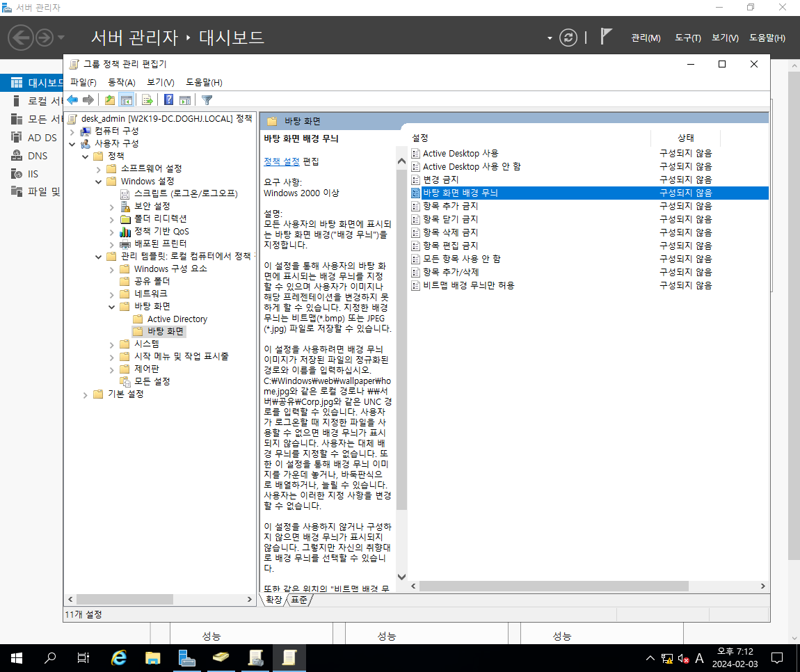Open Internet Explorer from the taskbar
The width and height of the screenshot is (800, 672).
point(119,657)
